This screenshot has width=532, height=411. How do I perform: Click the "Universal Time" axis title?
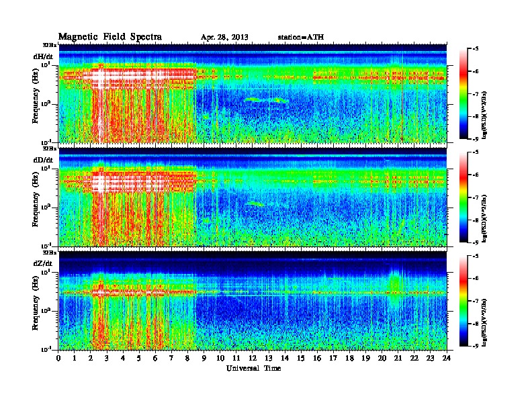click(253, 368)
